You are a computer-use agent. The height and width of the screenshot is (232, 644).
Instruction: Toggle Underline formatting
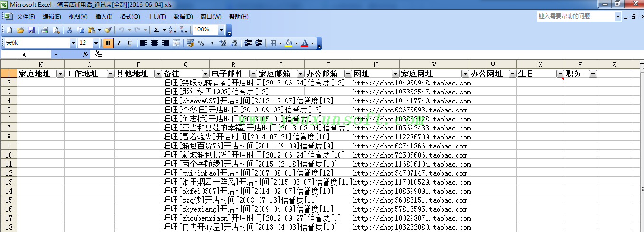130,43
